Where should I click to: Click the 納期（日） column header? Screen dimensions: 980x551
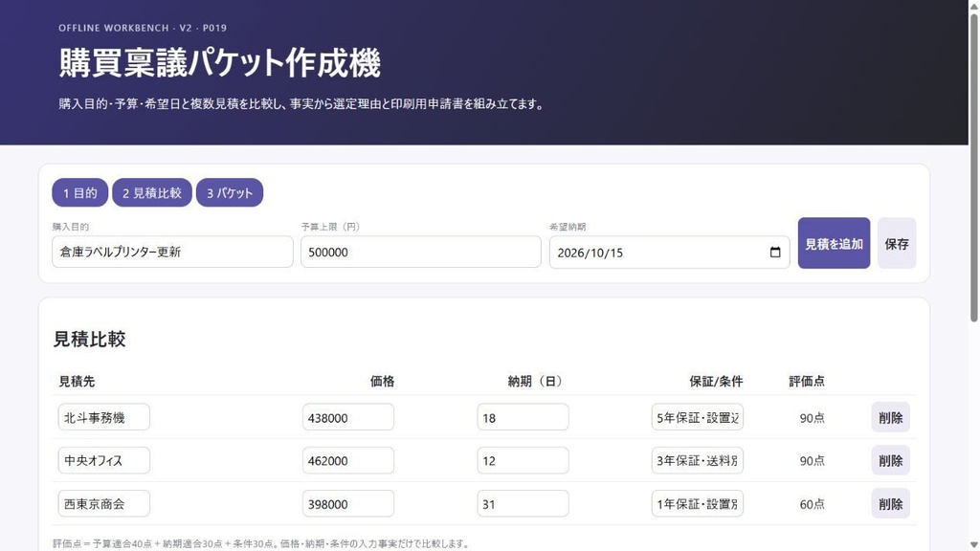[535, 381]
